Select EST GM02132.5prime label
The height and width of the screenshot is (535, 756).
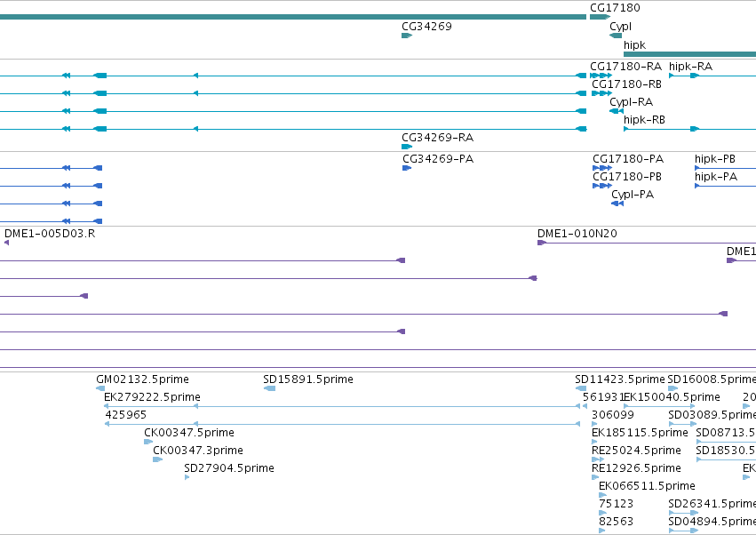(x=142, y=379)
